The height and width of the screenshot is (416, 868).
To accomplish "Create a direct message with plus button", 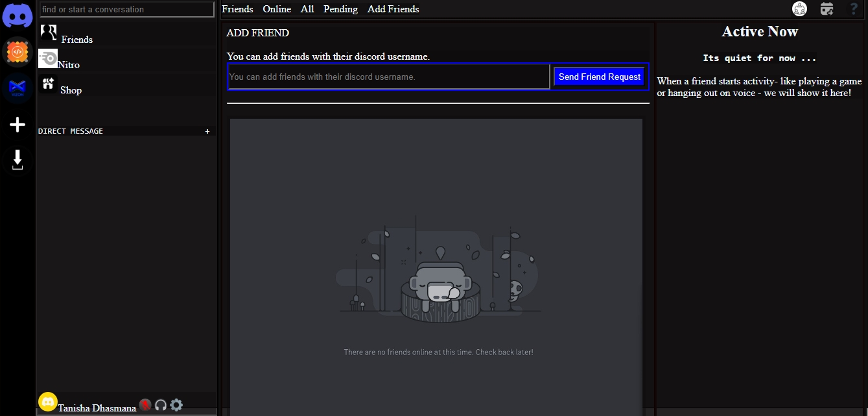I will coord(207,131).
